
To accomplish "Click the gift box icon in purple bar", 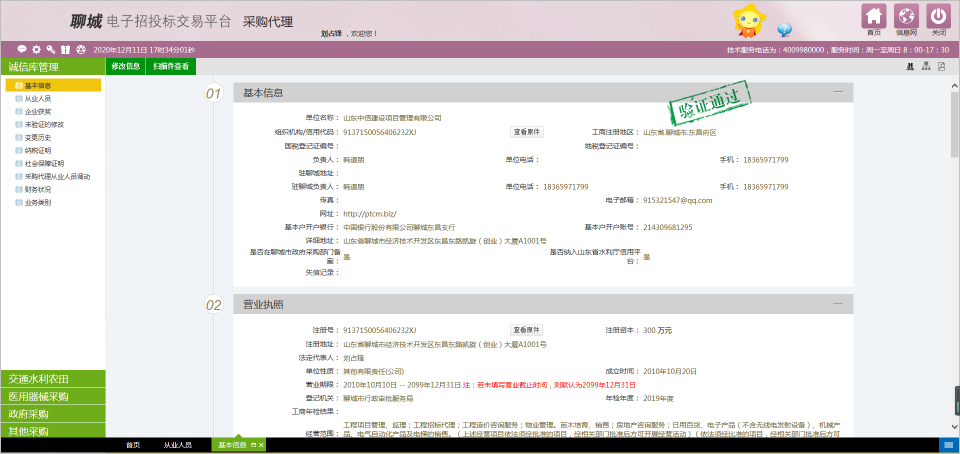I will coord(65,49).
